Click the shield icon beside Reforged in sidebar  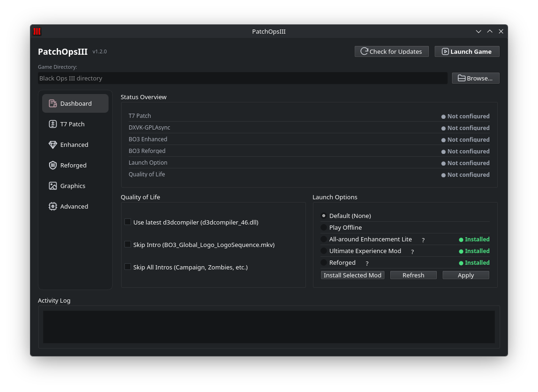click(x=53, y=165)
